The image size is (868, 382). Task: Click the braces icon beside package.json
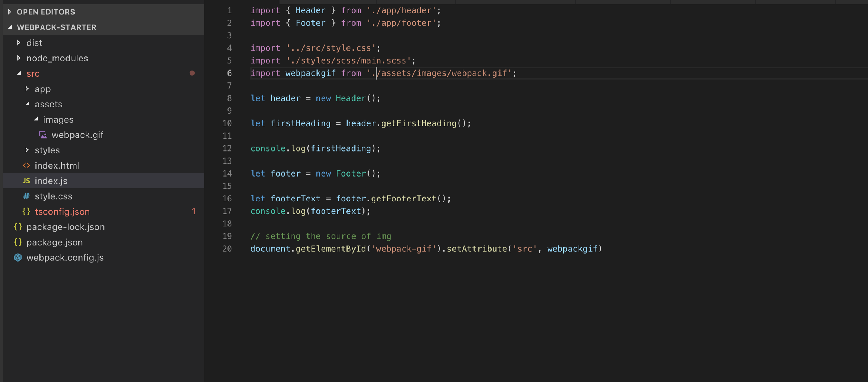pos(18,242)
